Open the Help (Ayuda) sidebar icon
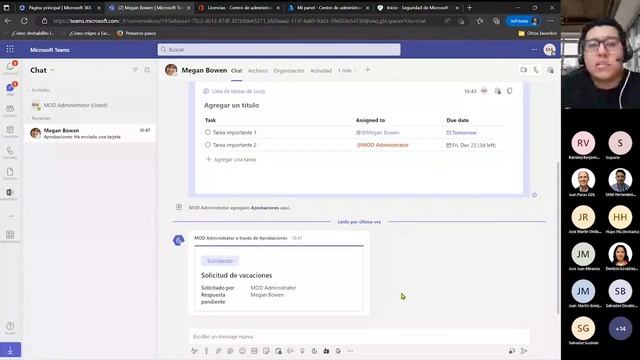This screenshot has width=640, height=360. pyautogui.click(x=10, y=328)
